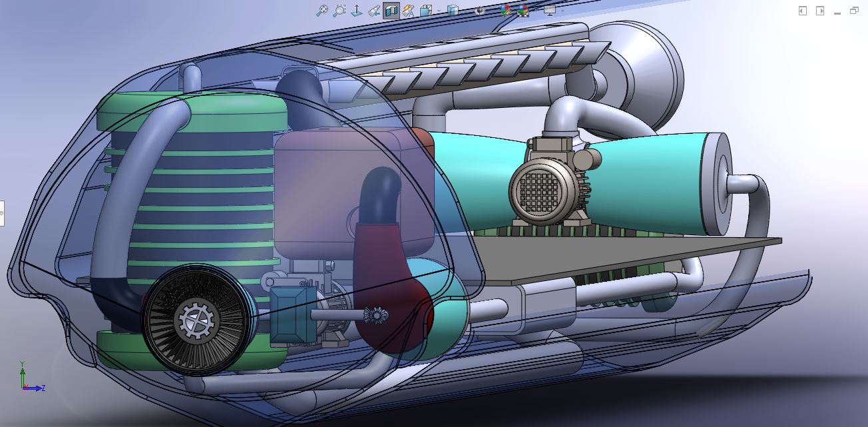Image resolution: width=868 pixels, height=427 pixels.
Task: Click the Previous View arrow icon
Action: click(375, 9)
